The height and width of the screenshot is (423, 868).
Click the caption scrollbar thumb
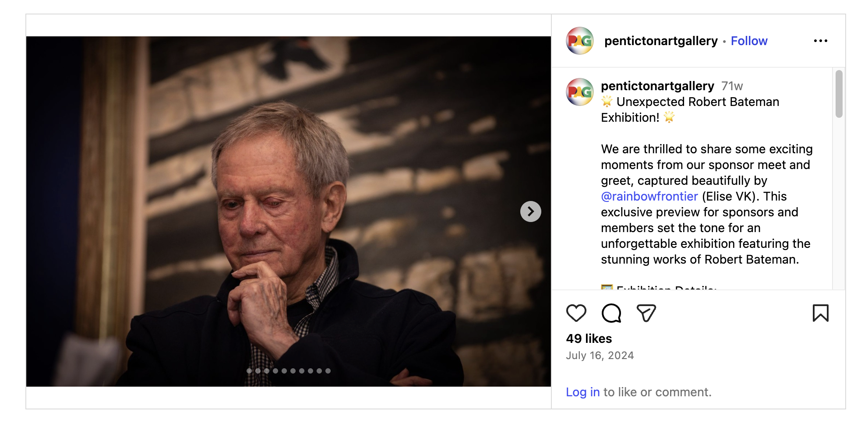839,94
